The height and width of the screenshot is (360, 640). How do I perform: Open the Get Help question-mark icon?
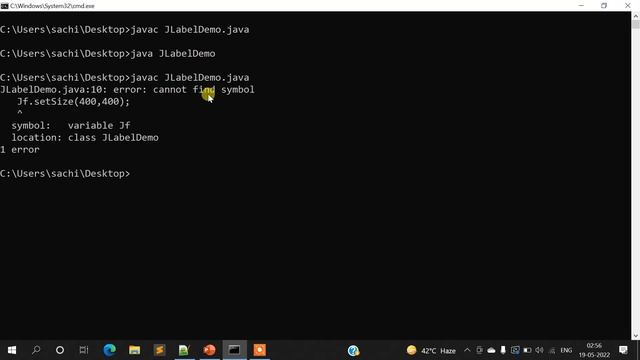pos(353,351)
